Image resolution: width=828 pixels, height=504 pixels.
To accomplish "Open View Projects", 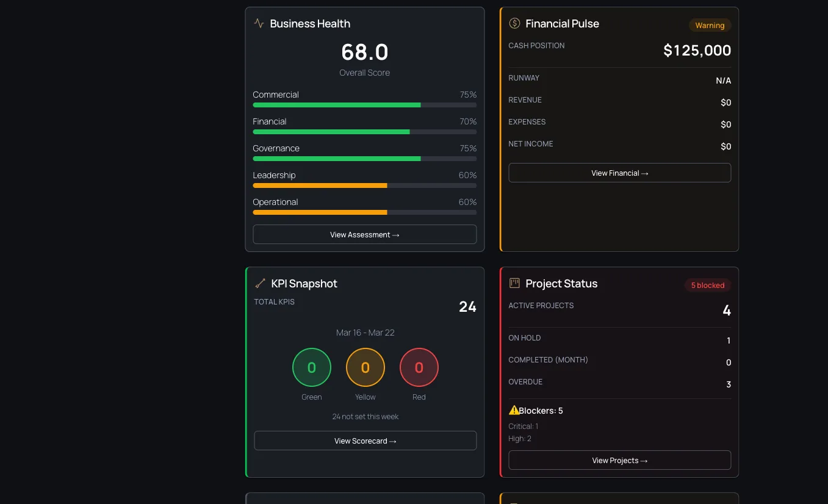I will tap(619, 460).
